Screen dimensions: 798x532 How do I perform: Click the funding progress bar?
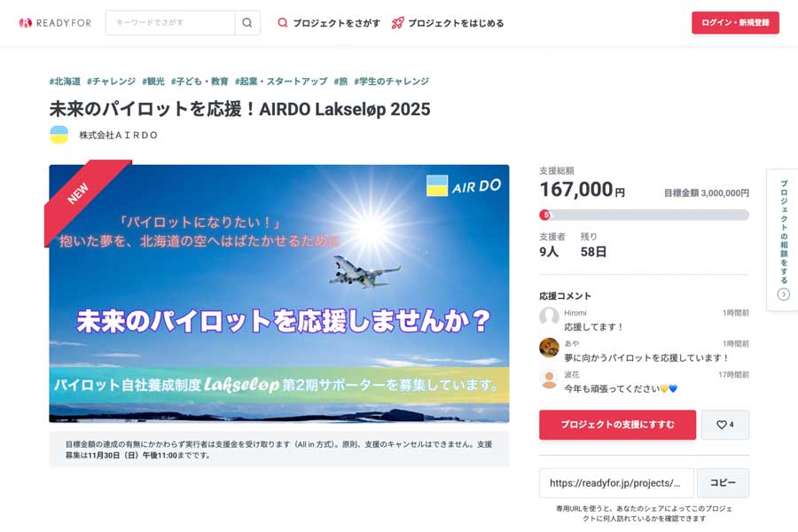click(x=644, y=215)
